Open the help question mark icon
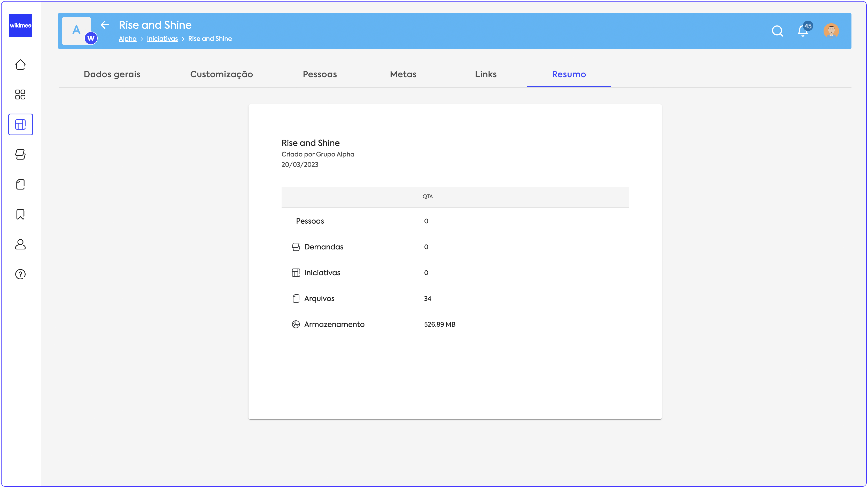868x488 pixels. [21, 274]
